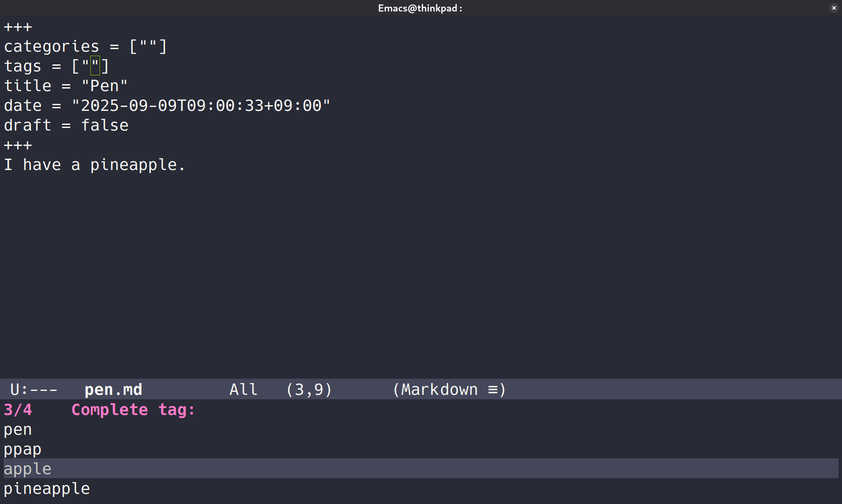Click the Markdown major mode indicator
The image size is (842, 504).
click(x=439, y=390)
